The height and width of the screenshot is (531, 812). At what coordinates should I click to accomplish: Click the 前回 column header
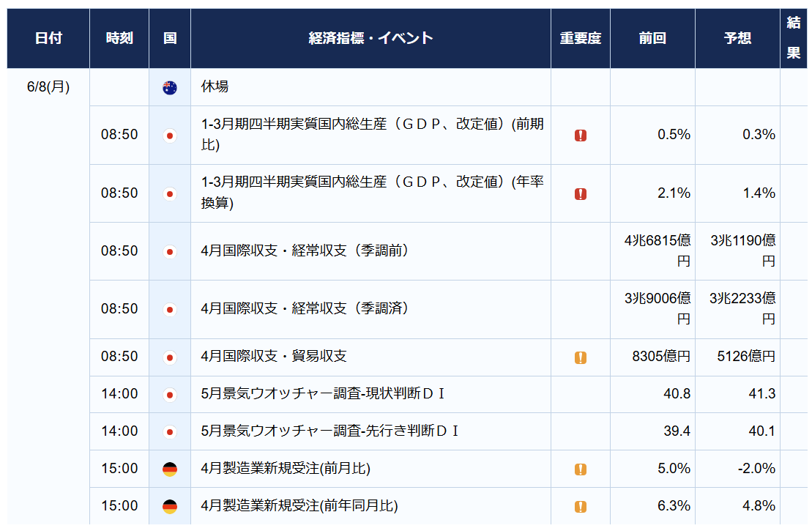tap(652, 38)
